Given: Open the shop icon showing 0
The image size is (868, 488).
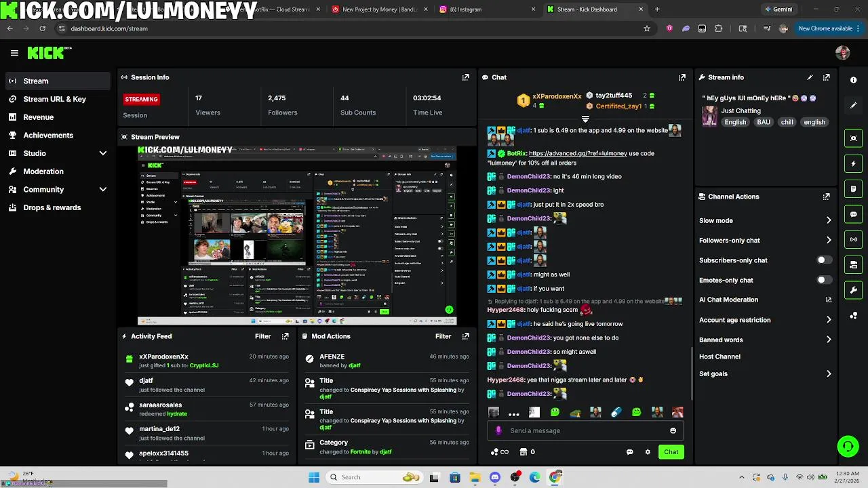Looking at the screenshot, I should click(528, 452).
